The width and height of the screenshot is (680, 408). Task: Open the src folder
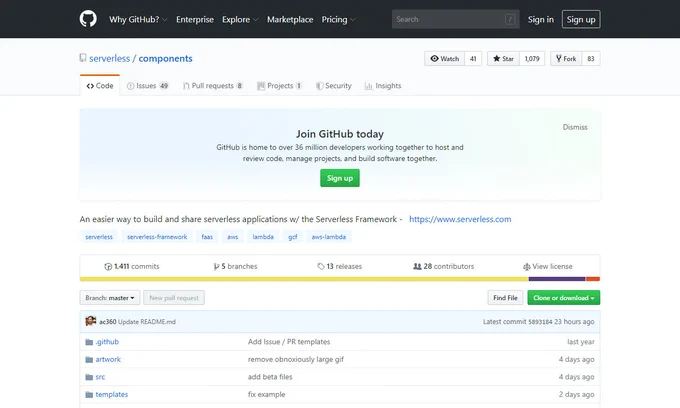point(100,377)
